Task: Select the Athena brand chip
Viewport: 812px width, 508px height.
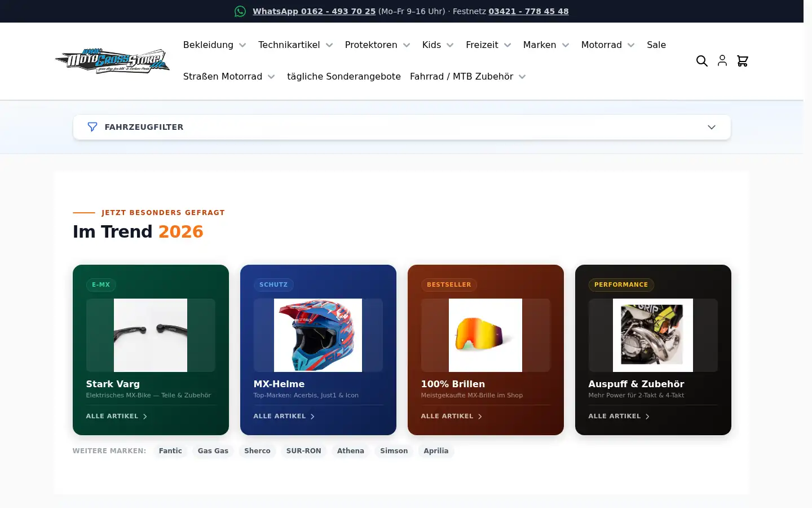Action: pyautogui.click(x=351, y=451)
